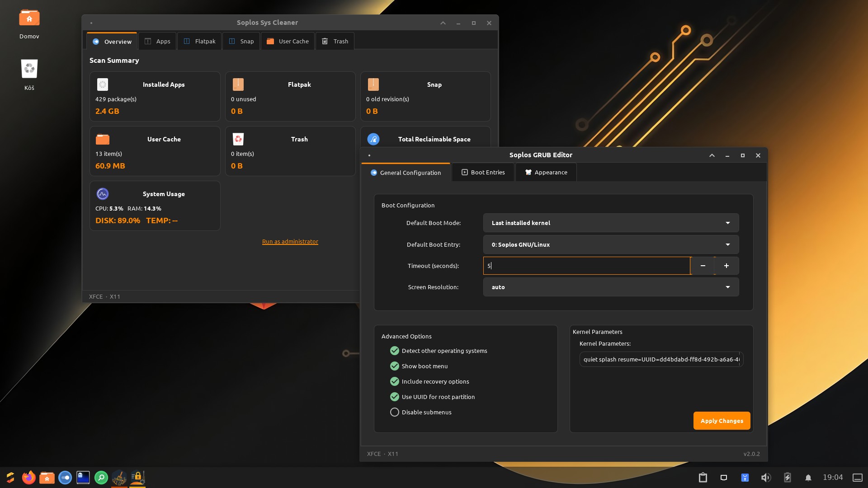
Task: Toggle Show boot menu option
Action: click(419, 366)
